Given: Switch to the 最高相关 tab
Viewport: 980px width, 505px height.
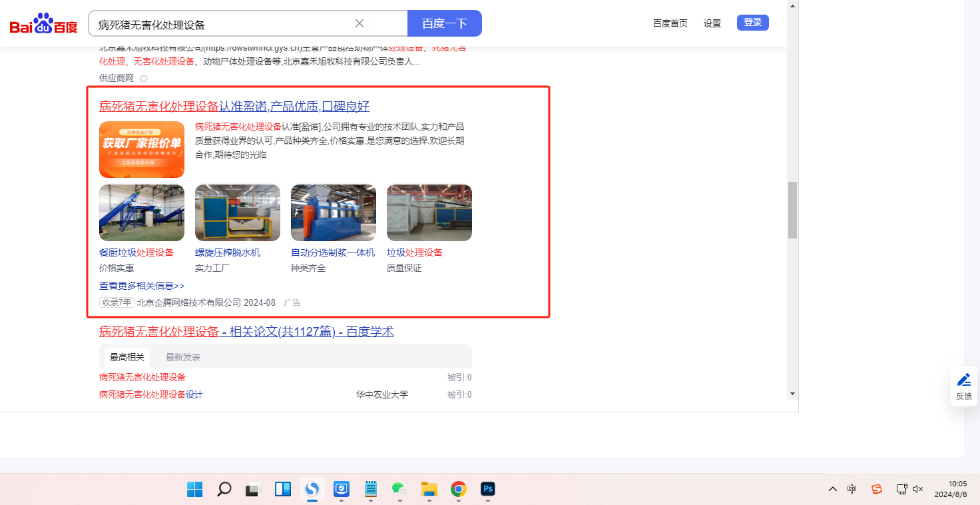Looking at the screenshot, I should (x=127, y=357).
